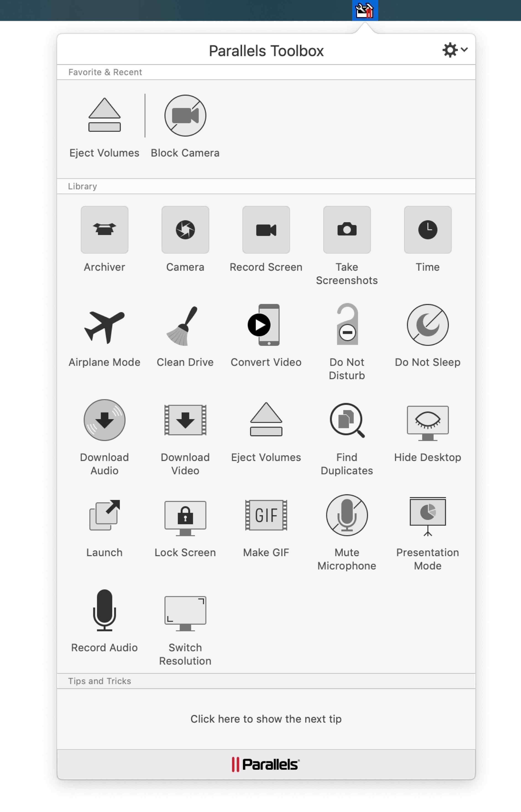Open the gear settings dropdown
The width and height of the screenshot is (521, 812).
(455, 50)
